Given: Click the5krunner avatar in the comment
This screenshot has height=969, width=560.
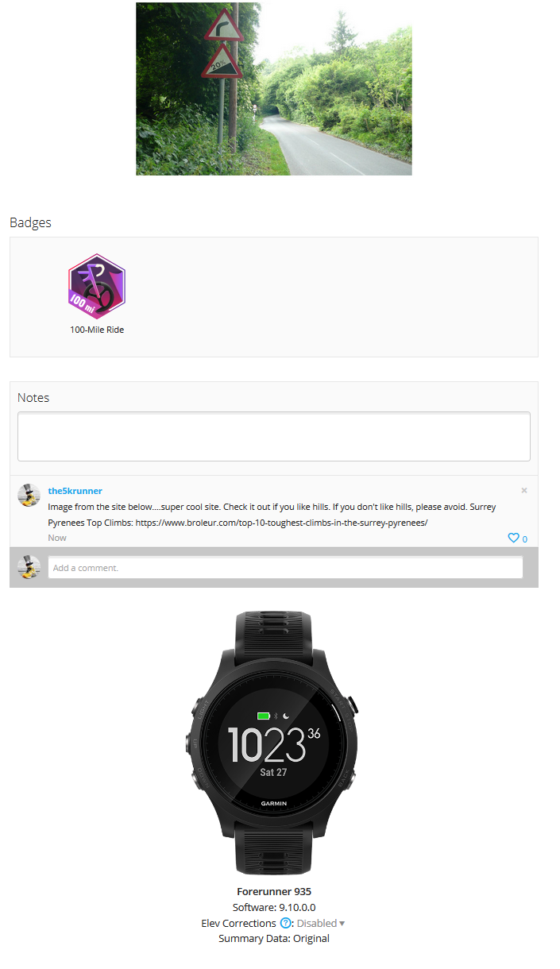Looking at the screenshot, I should coord(29,495).
